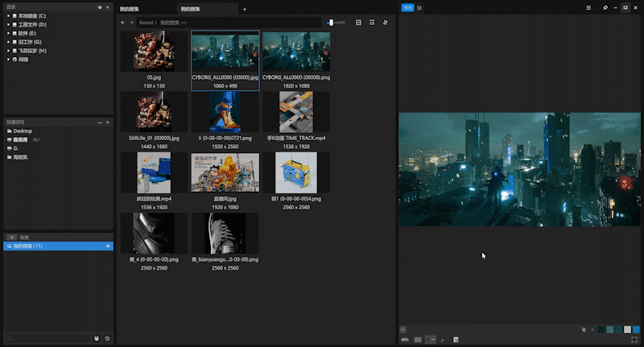Screen dimensions: 644x347
Task: Click the CYBORG_ALL0000 (00000).jpg file name
Action: [225, 77]
